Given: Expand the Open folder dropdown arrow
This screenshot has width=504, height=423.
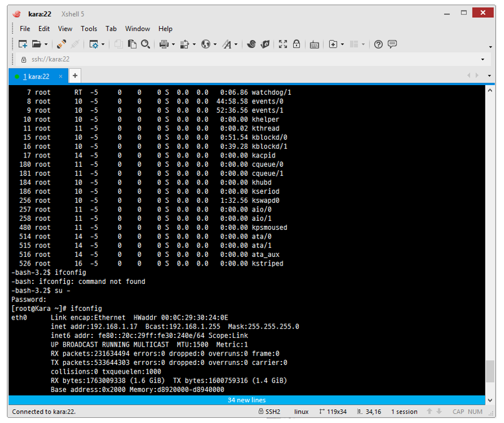Looking at the screenshot, I should pyautogui.click(x=45, y=44).
